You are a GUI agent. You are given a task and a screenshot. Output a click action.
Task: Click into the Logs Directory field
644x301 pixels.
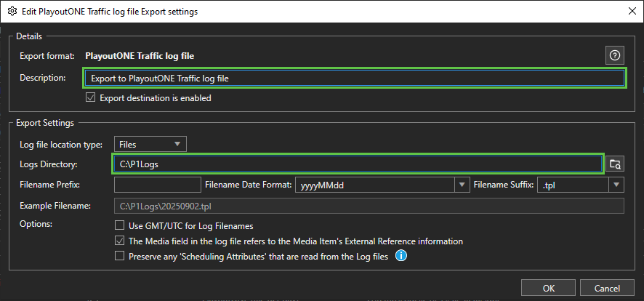[358, 164]
